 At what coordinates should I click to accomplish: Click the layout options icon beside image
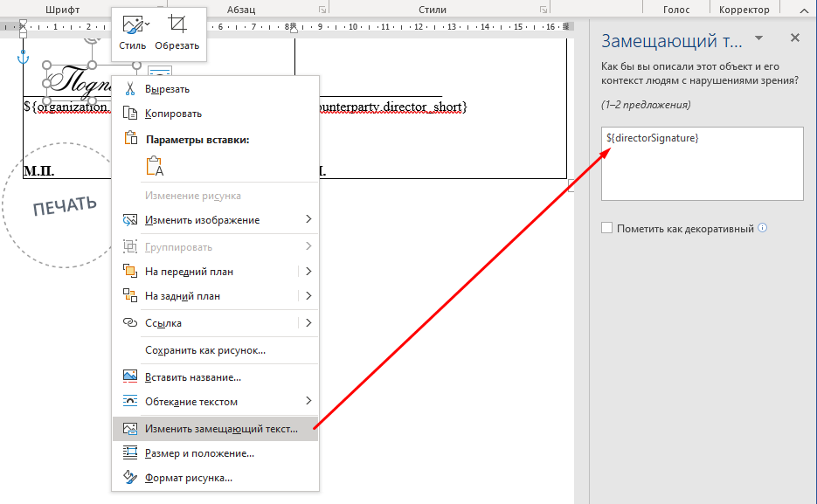(160, 73)
